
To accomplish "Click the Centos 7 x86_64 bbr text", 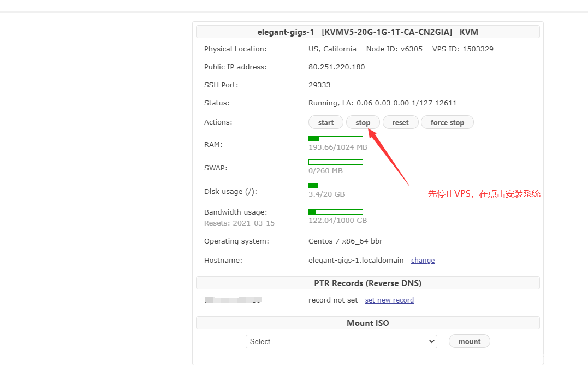I will coord(345,241).
